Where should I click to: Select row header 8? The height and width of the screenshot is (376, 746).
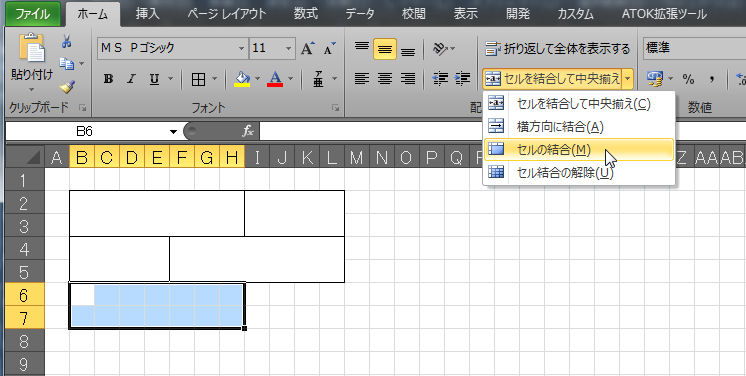coord(24,341)
